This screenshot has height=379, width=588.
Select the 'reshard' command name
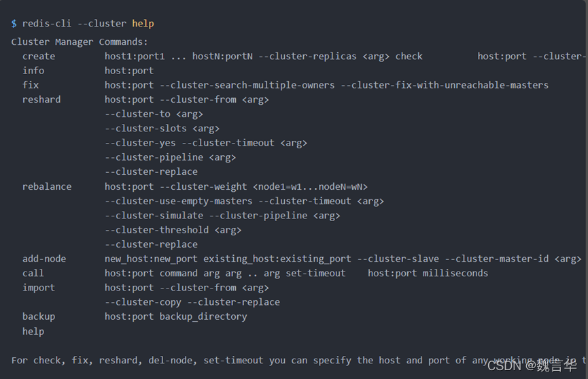click(x=41, y=99)
